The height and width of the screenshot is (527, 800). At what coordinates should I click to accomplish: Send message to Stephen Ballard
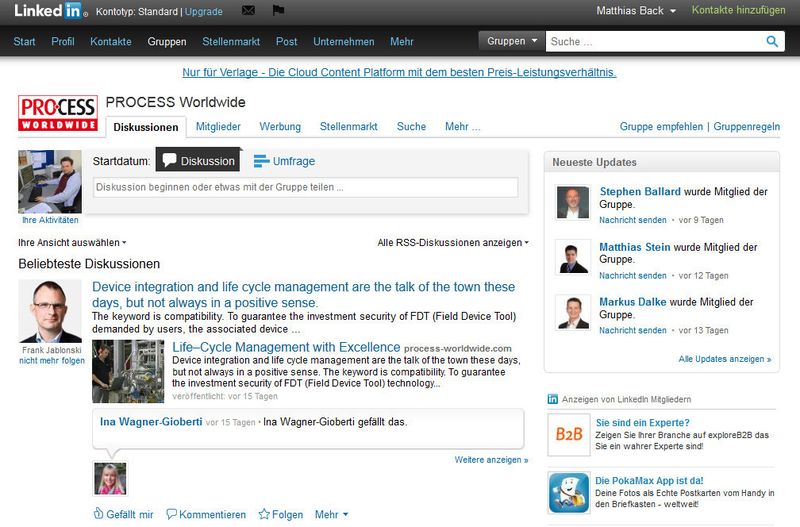coord(633,220)
